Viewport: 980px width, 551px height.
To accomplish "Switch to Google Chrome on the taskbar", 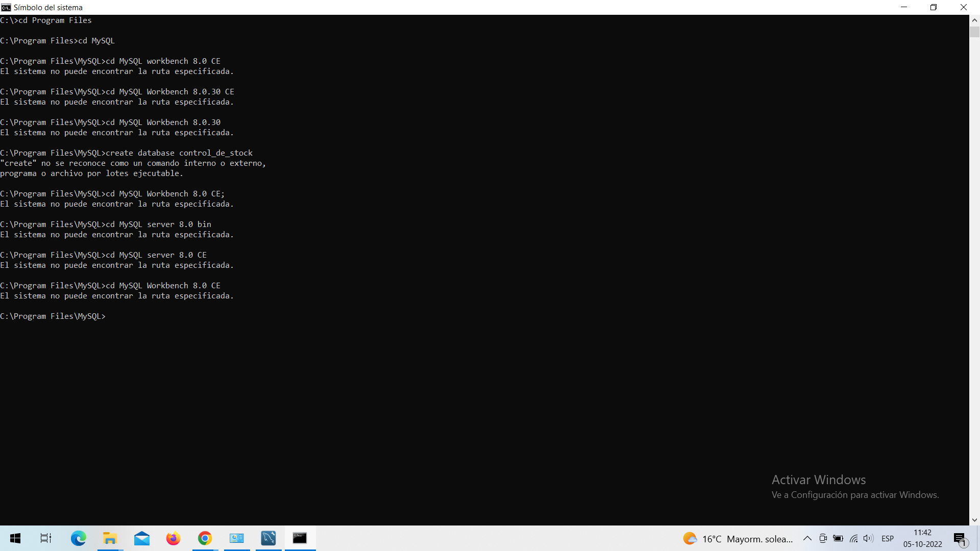I will pos(205,538).
